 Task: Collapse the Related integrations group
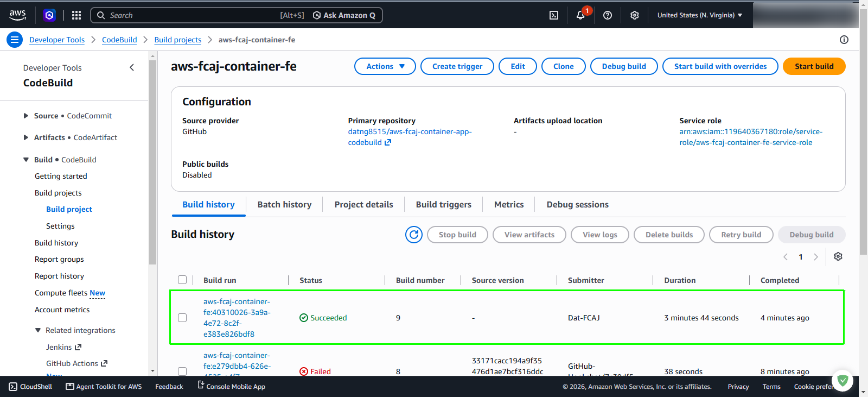38,330
